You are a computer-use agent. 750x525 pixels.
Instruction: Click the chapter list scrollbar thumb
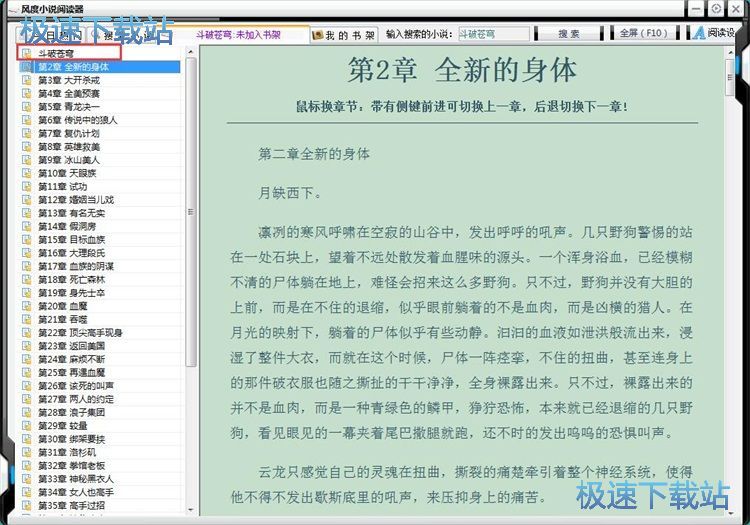tap(191, 212)
